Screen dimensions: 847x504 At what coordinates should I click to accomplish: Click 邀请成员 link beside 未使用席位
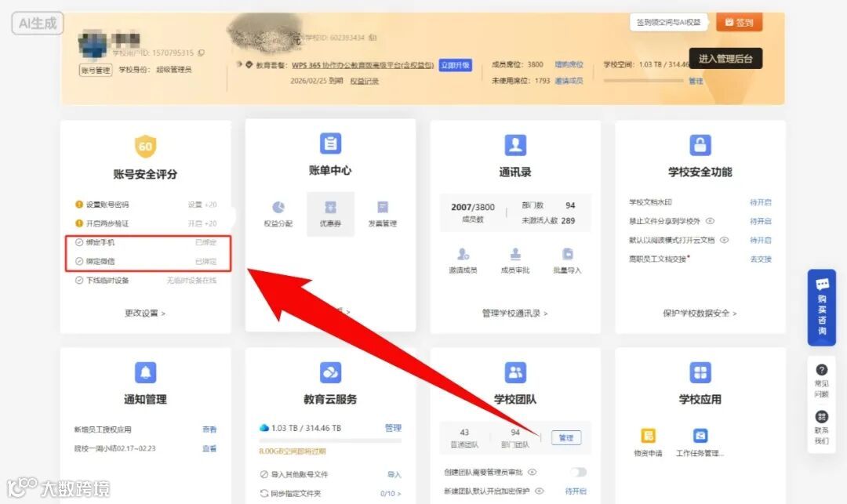pyautogui.click(x=569, y=81)
